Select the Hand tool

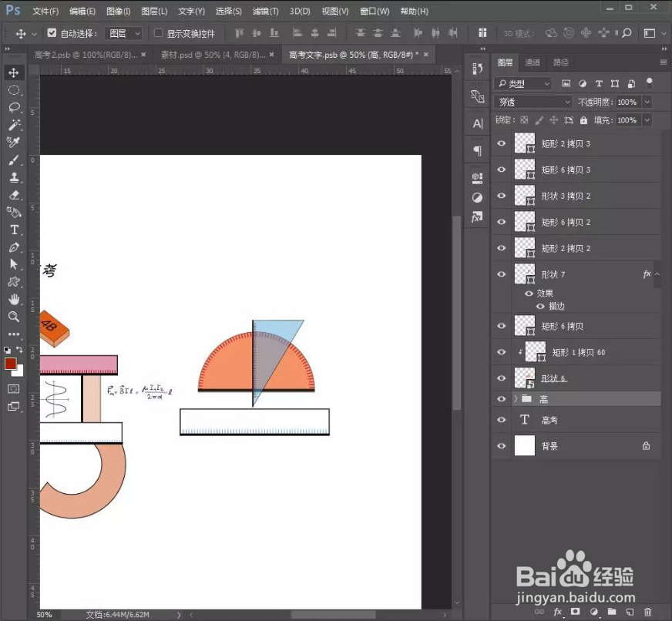point(14,299)
